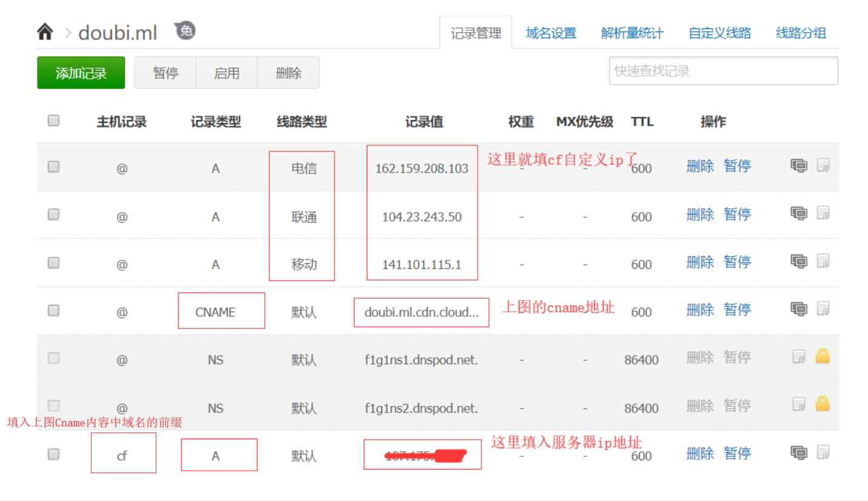Delete the cf record via 删除
Viewport: 868px width, 501px height.
[x=700, y=453]
